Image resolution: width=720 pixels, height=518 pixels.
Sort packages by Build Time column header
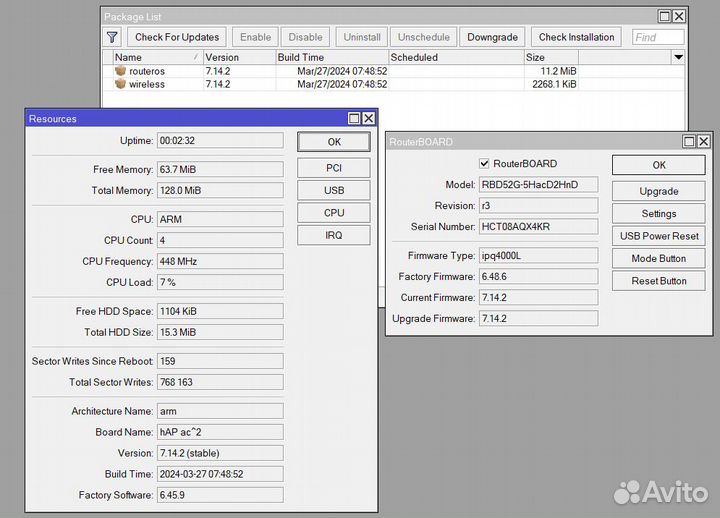click(x=332, y=57)
